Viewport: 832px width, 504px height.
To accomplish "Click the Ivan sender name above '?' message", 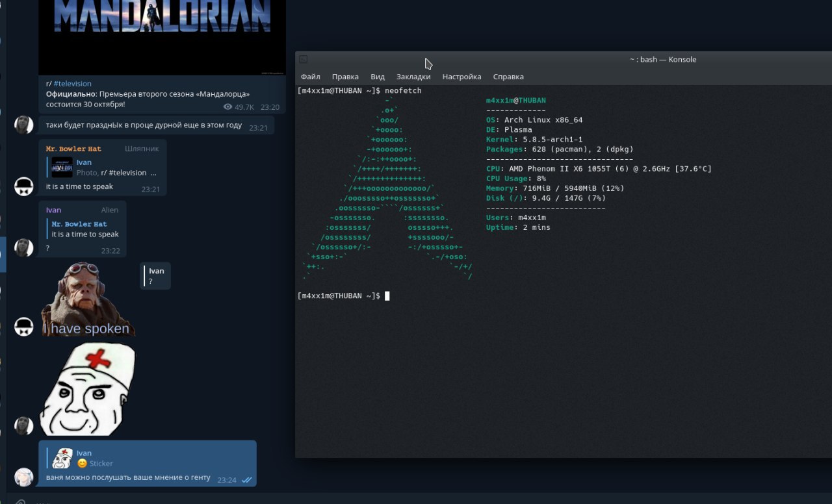I will coord(53,210).
